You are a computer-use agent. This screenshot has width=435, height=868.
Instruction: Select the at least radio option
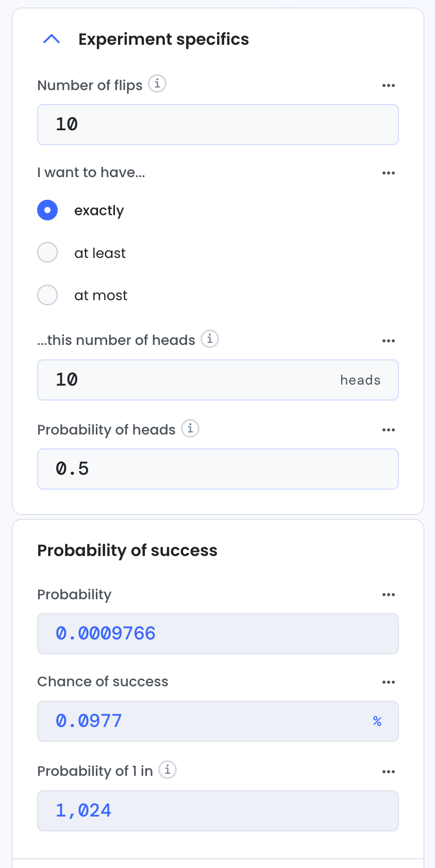(47, 253)
